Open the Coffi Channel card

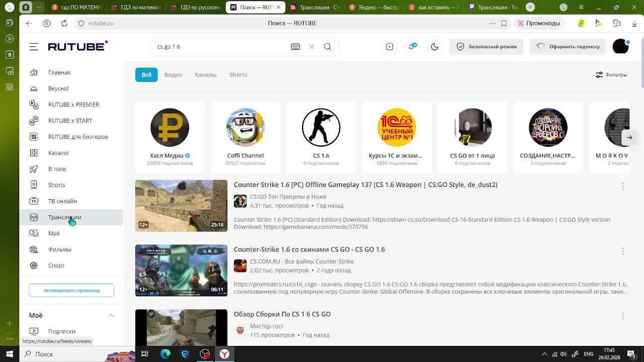coord(246,137)
